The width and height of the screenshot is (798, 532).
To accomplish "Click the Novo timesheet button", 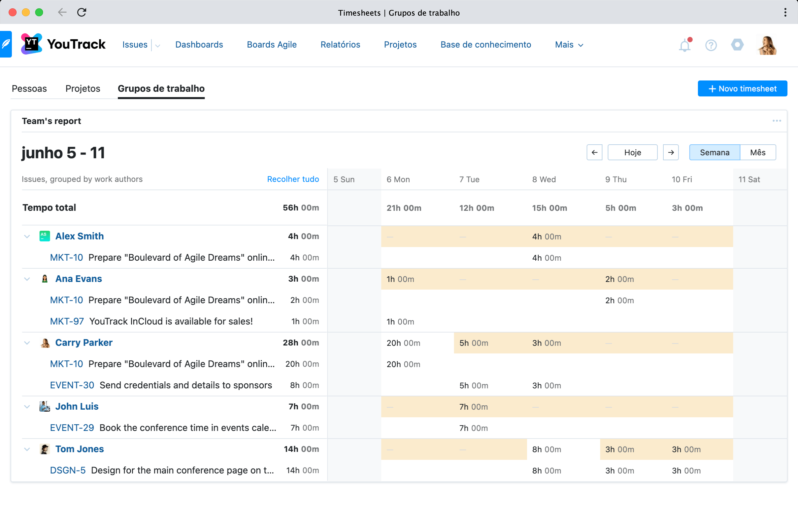I will tap(742, 88).
